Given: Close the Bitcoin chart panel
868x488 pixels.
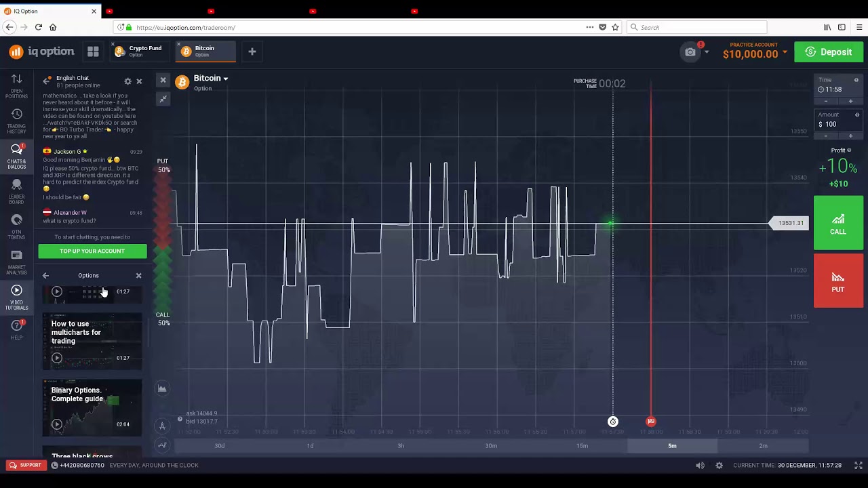Looking at the screenshot, I should (x=163, y=80).
